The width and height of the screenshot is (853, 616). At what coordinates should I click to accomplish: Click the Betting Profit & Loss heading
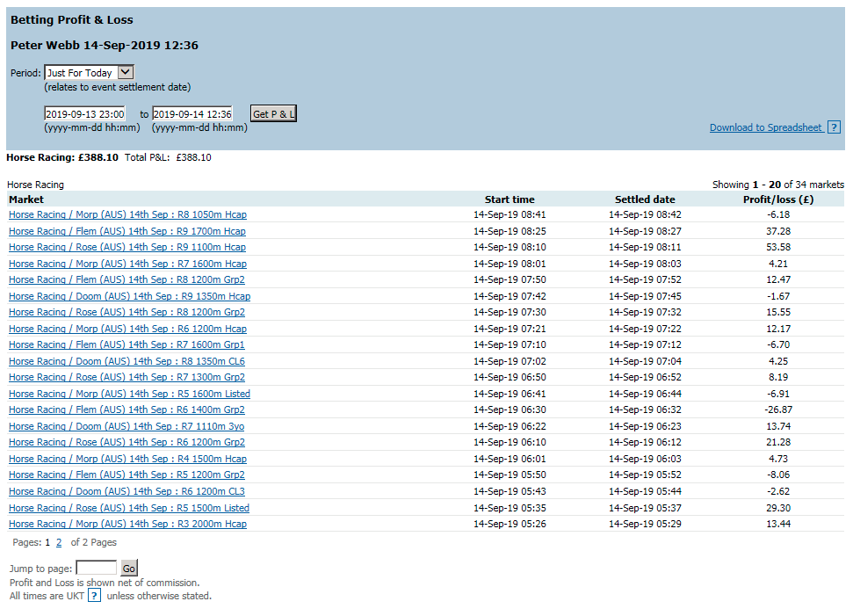(72, 20)
